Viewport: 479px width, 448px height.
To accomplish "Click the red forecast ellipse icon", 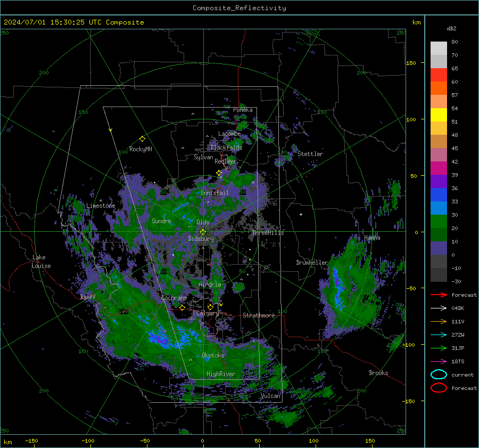I will click(x=439, y=388).
